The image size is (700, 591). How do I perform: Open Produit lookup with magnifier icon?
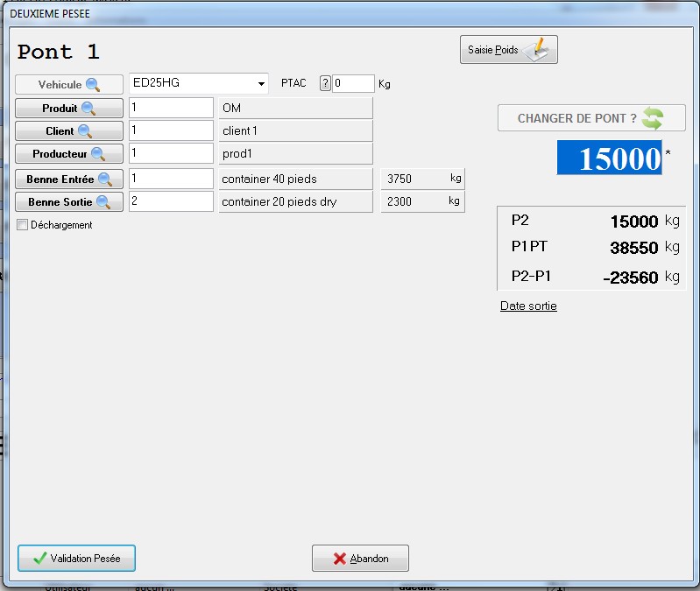69,109
